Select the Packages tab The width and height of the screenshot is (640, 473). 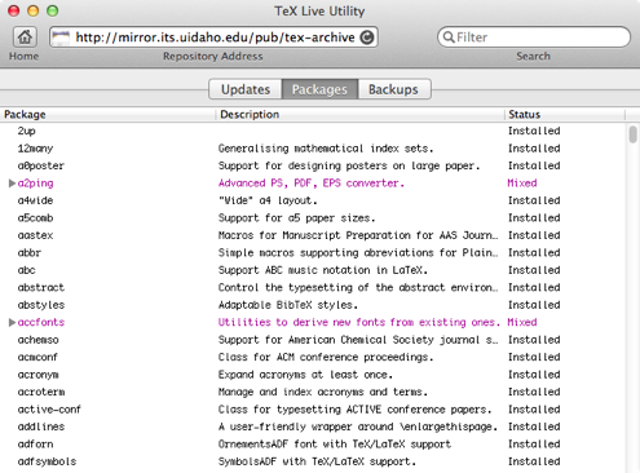pos(320,89)
